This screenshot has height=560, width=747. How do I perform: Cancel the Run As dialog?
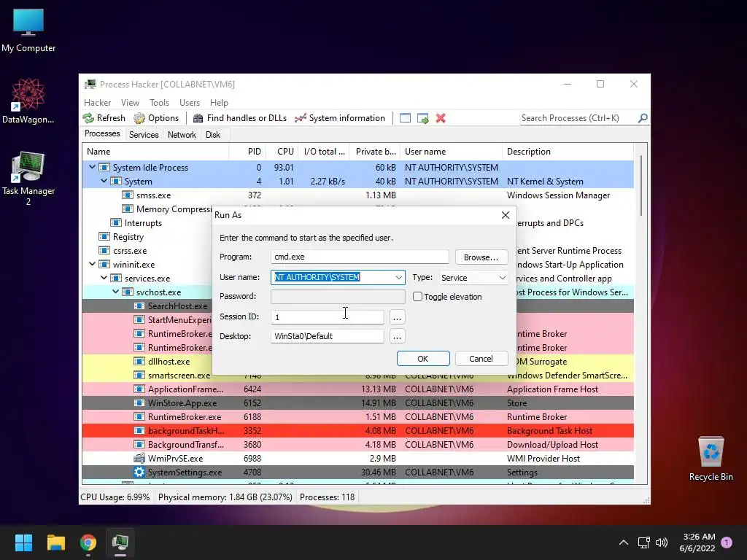[481, 359]
